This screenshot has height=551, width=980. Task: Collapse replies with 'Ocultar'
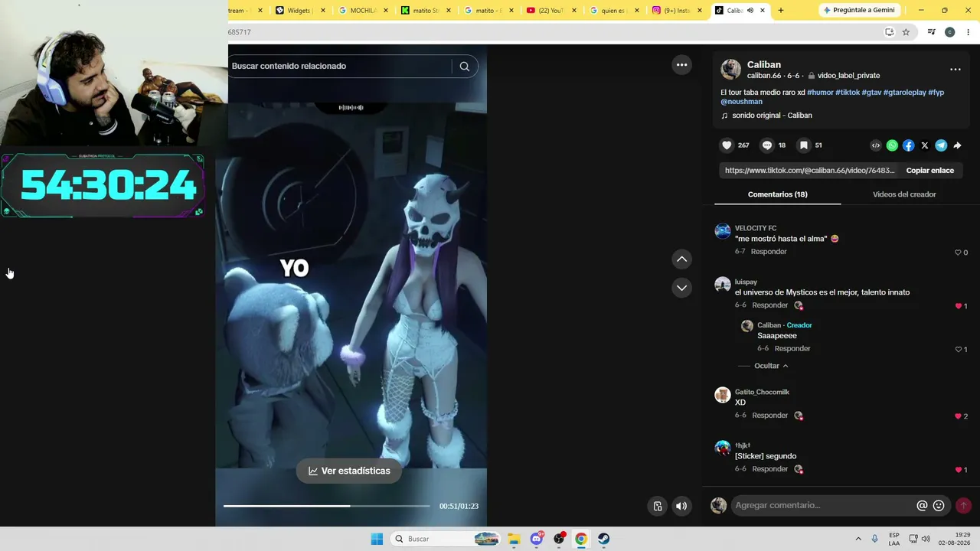(x=771, y=366)
